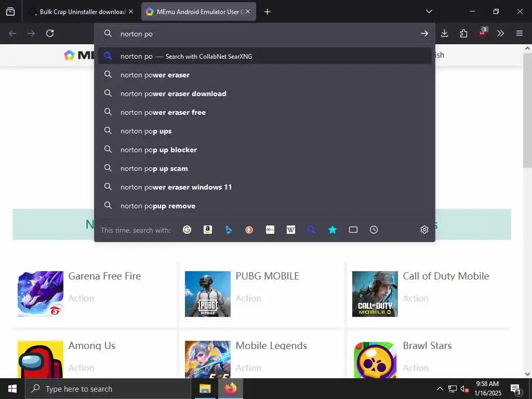Image resolution: width=532 pixels, height=399 pixels.
Task: Click the Call of Duty Mobile title link
Action: [x=446, y=276]
